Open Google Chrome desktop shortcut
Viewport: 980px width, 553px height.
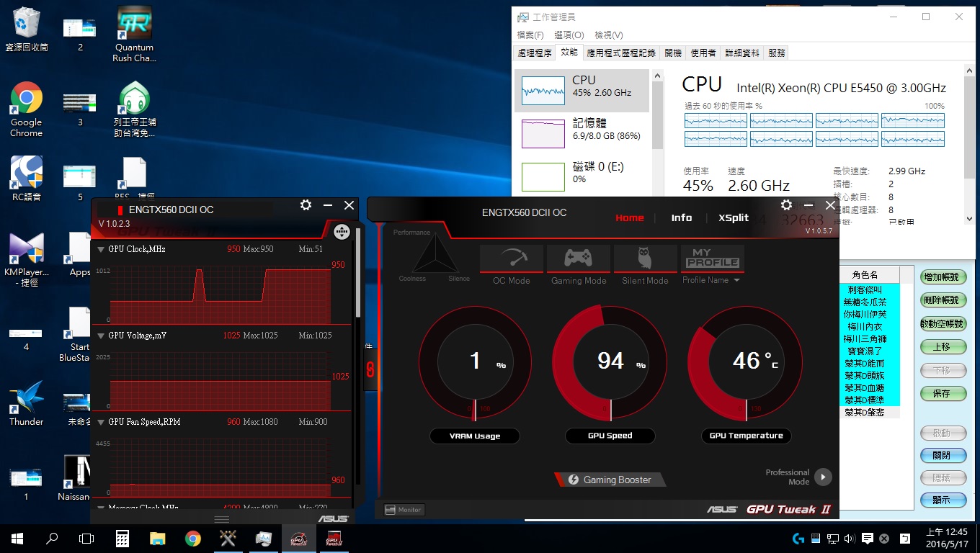click(27, 109)
